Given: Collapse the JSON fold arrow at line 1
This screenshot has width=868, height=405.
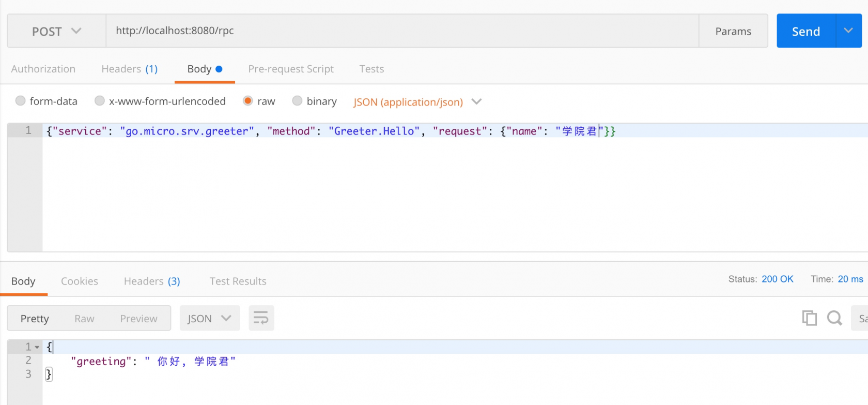Looking at the screenshot, I should pyautogui.click(x=37, y=347).
